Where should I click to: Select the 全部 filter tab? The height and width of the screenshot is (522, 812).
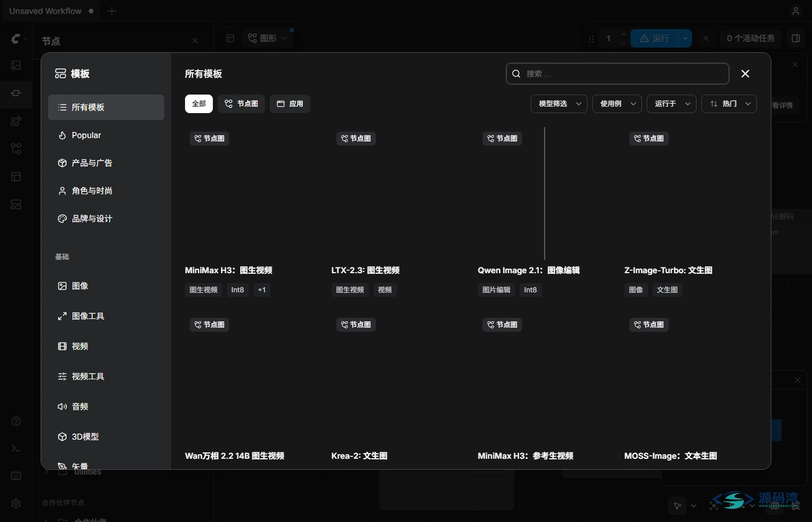coord(199,104)
